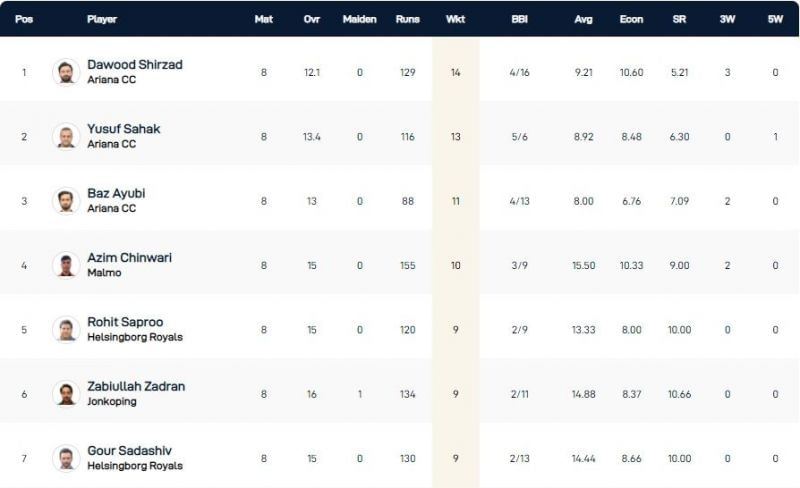Image resolution: width=800 pixels, height=488 pixels.
Task: Click Azim Chinwari's profile picture
Action: (66, 265)
